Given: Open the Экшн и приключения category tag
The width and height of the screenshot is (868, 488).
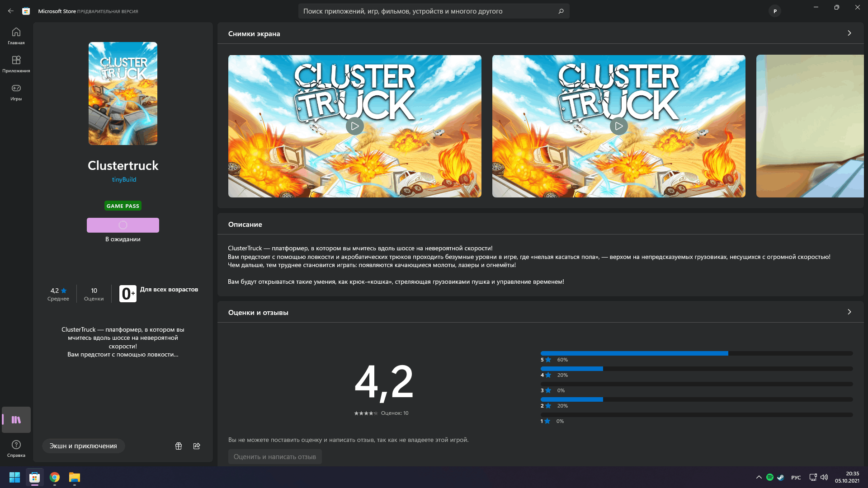Looking at the screenshot, I should (83, 446).
